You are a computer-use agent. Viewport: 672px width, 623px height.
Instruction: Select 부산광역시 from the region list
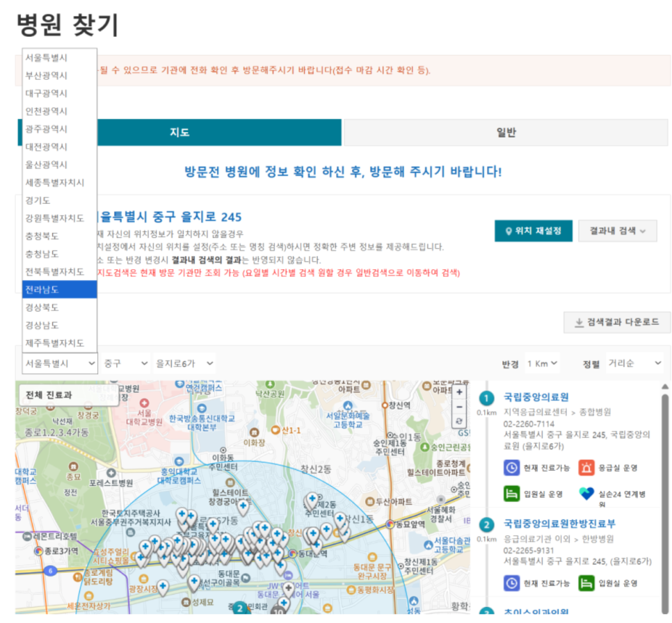pyautogui.click(x=60, y=75)
